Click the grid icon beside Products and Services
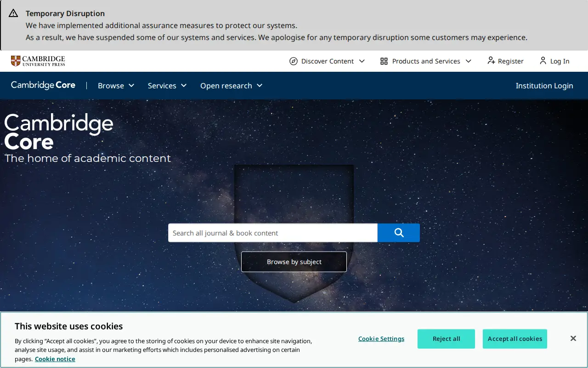The height and width of the screenshot is (368, 588). point(384,61)
